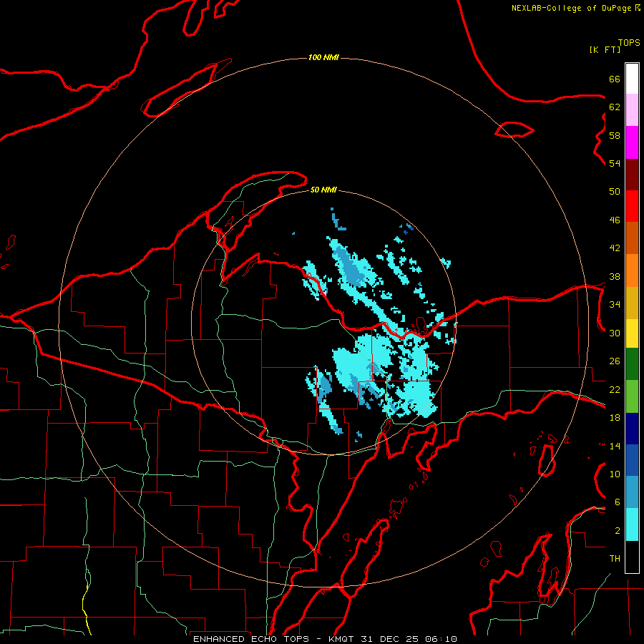Click legend value "2"
This screenshot has height=644, width=644.
click(618, 531)
